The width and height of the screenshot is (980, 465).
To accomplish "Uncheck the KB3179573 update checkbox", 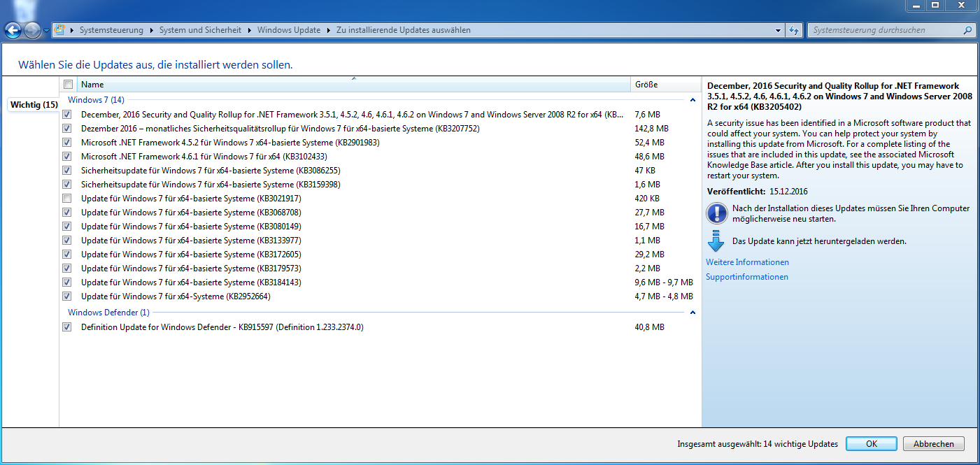I will (67, 268).
